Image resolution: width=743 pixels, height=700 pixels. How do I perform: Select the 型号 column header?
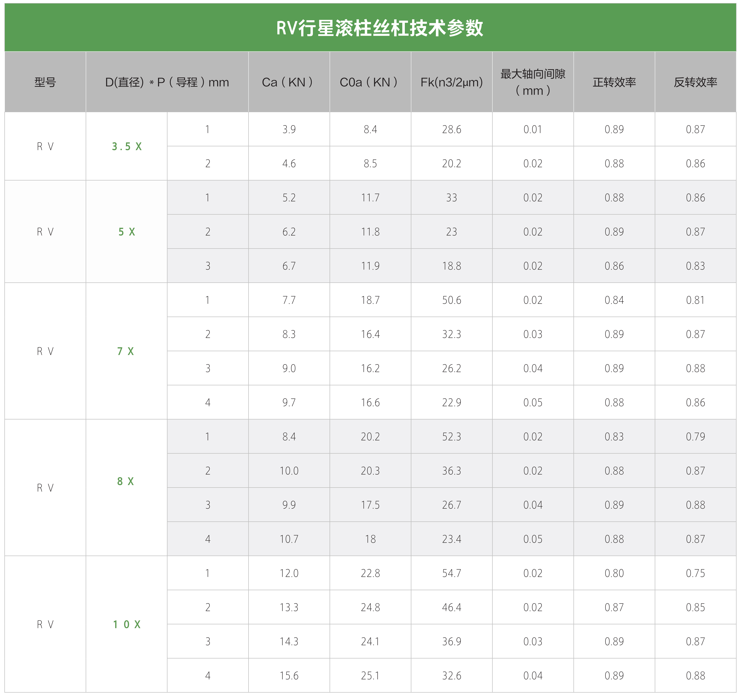pyautogui.click(x=45, y=82)
